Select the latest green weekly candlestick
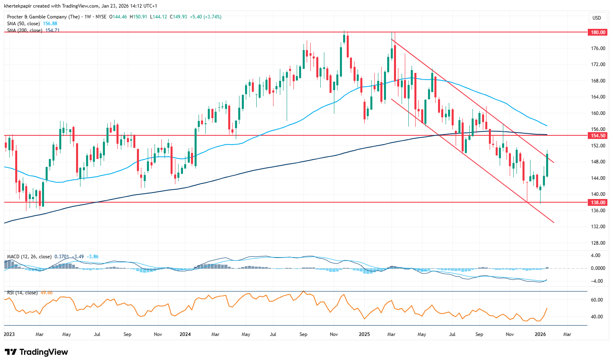 [547, 165]
